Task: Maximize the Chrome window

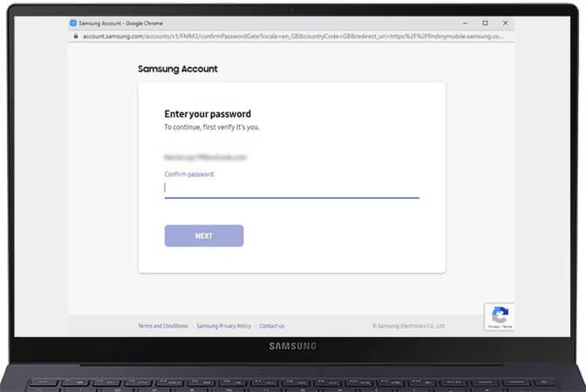Action: click(x=485, y=23)
